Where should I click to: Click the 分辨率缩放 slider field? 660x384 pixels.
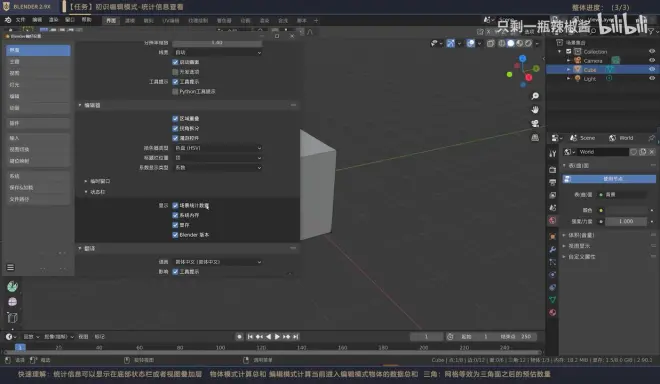click(x=218, y=43)
